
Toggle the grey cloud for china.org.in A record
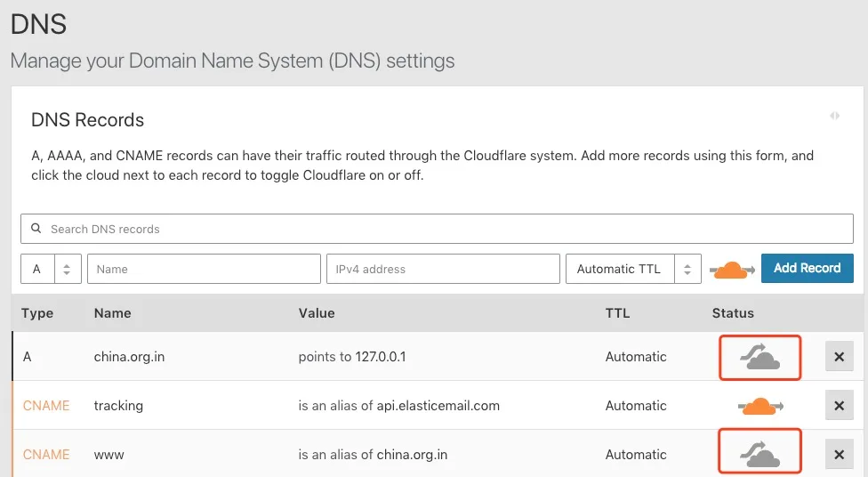[x=760, y=358]
